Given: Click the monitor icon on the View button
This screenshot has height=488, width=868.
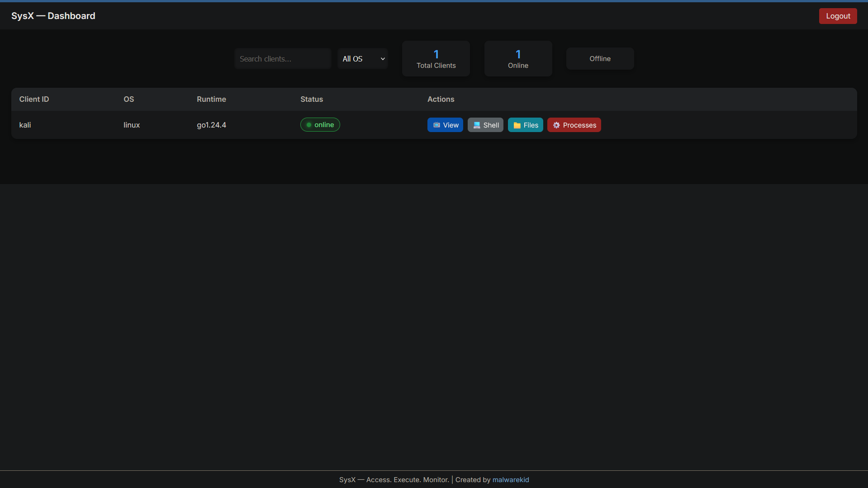Looking at the screenshot, I should [436, 125].
